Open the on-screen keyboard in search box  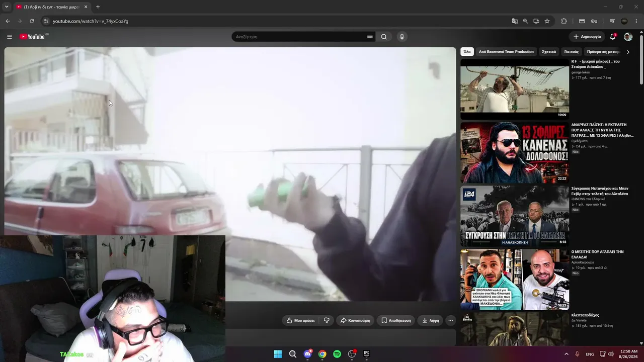(x=370, y=37)
